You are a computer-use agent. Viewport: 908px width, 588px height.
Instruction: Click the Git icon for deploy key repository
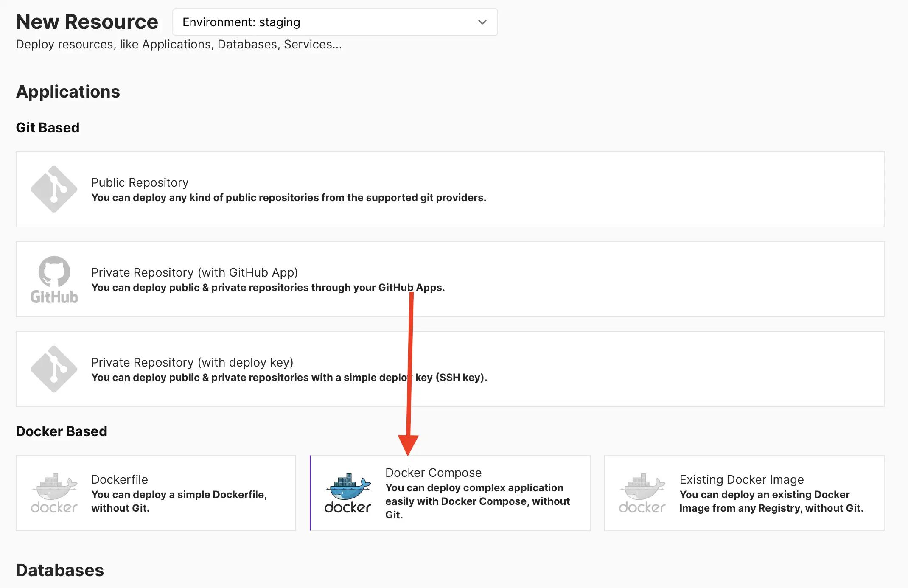54,369
